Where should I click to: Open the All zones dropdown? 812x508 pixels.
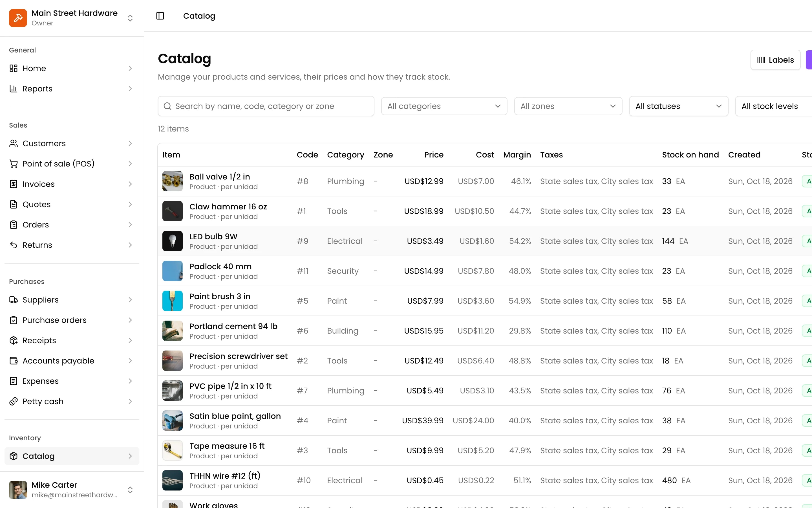pos(568,106)
